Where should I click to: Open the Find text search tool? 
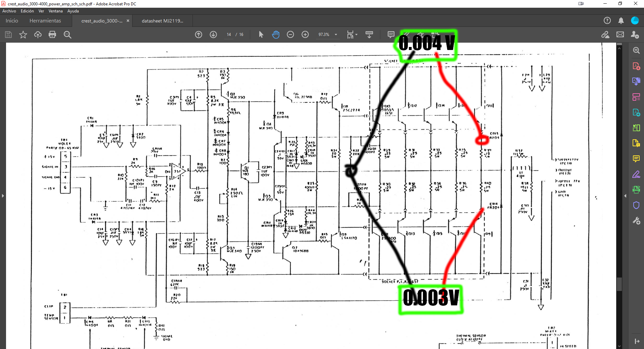click(67, 35)
